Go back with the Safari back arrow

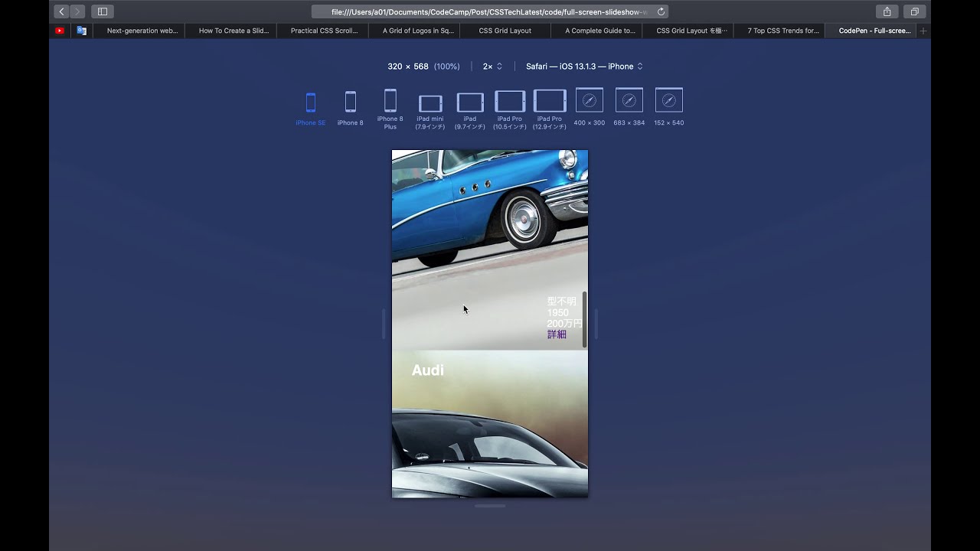[x=62, y=11]
